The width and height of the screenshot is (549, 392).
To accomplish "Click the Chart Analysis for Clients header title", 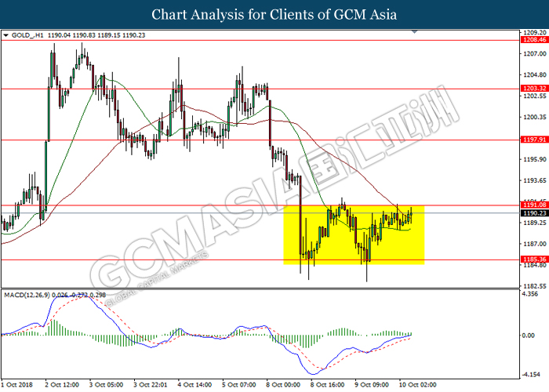I will point(274,14).
